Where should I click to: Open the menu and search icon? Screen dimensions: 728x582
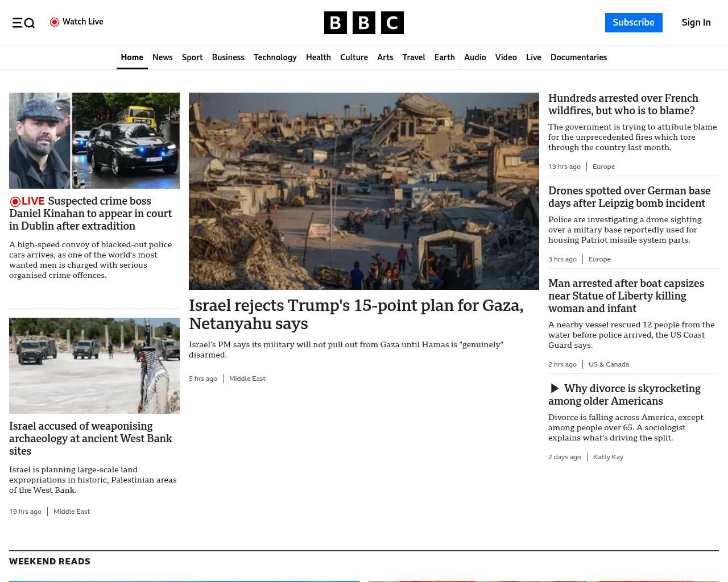pyautogui.click(x=23, y=23)
